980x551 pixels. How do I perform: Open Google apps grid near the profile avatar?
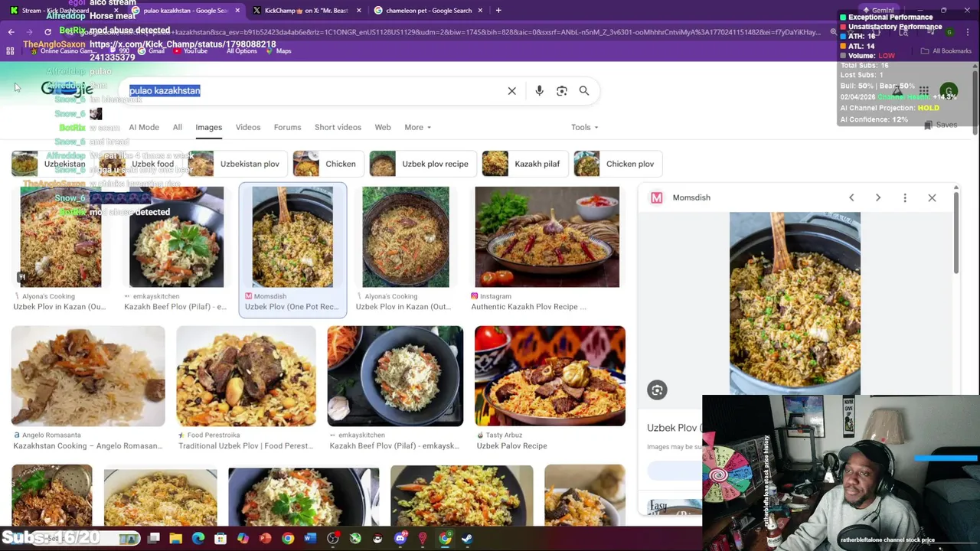click(924, 91)
